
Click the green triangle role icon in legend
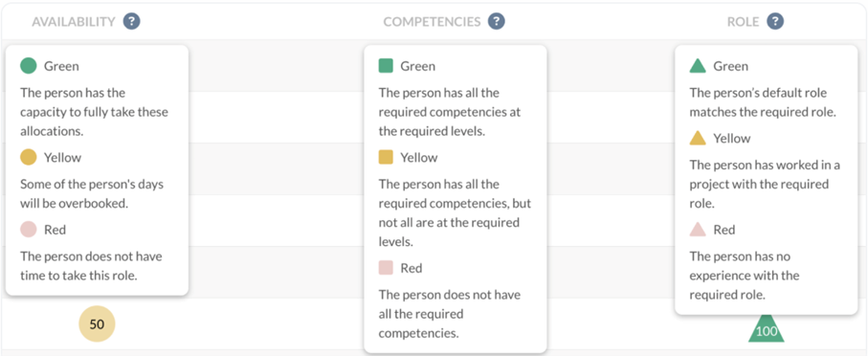click(698, 66)
